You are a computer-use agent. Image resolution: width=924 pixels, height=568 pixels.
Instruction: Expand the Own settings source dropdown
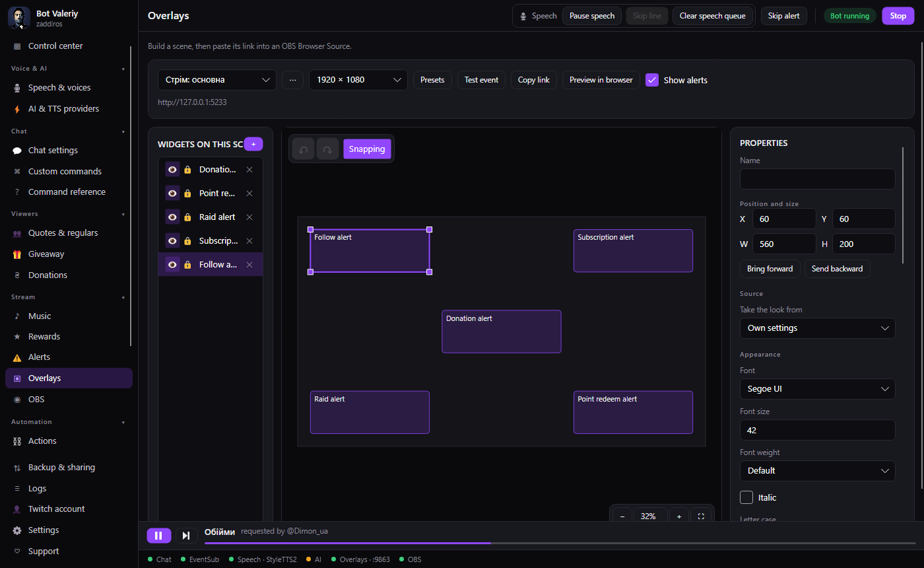point(818,328)
